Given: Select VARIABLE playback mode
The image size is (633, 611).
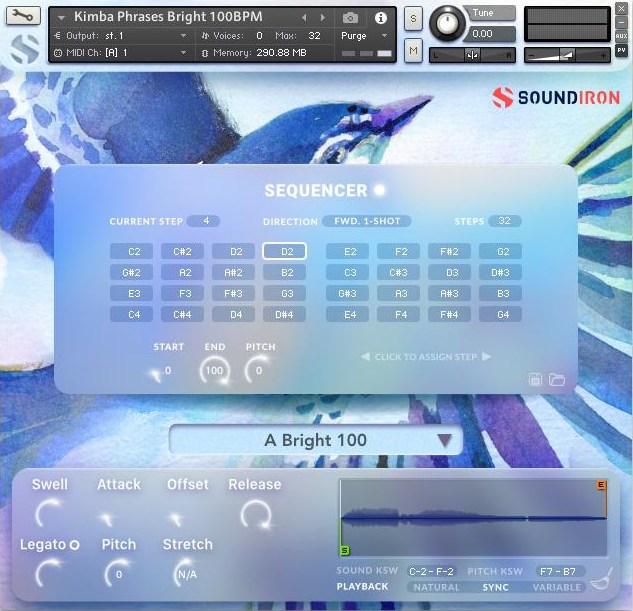Looking at the screenshot, I should click(x=557, y=587).
